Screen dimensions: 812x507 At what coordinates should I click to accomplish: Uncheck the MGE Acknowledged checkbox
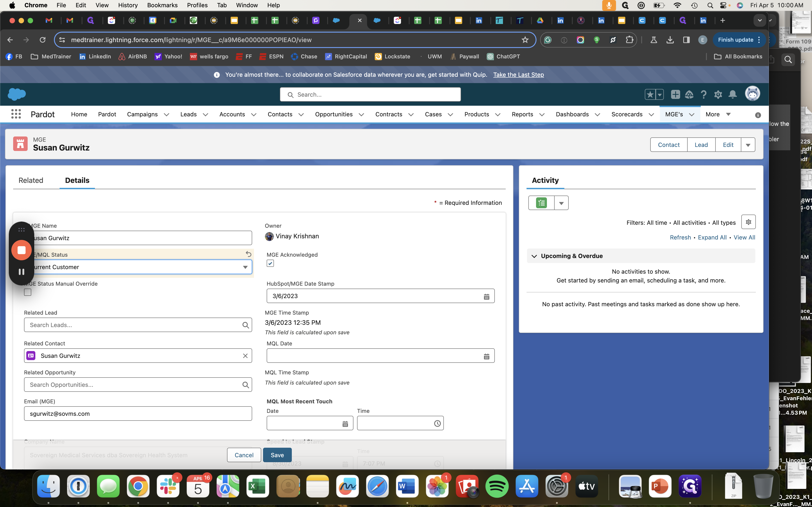[x=270, y=263]
